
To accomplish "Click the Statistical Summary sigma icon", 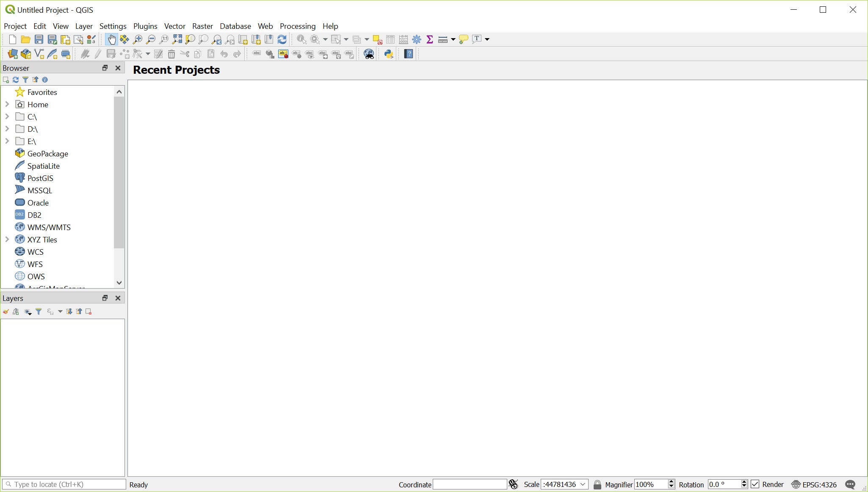I will tap(430, 39).
